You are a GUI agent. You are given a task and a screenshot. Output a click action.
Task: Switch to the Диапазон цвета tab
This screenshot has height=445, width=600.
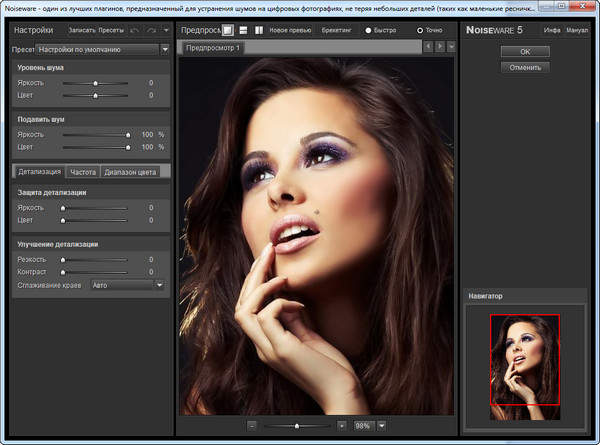(x=130, y=172)
